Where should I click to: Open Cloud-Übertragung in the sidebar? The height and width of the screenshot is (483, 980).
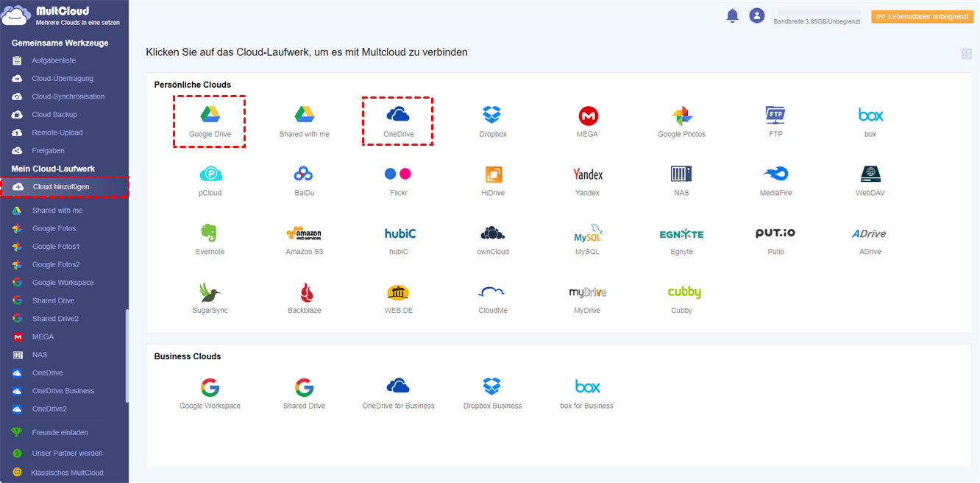click(64, 78)
